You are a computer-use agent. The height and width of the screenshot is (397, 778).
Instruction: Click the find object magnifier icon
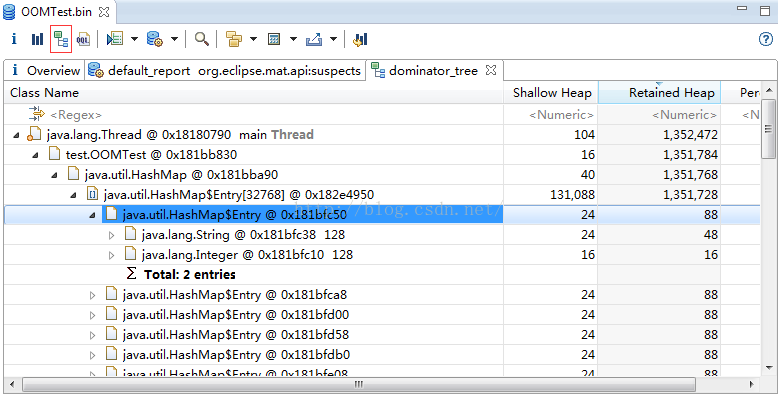tap(201, 39)
